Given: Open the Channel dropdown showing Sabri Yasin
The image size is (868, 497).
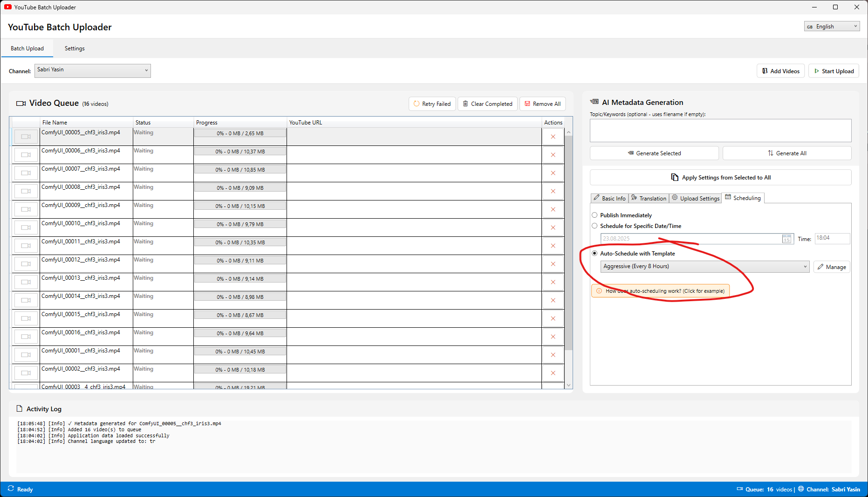Looking at the screenshot, I should point(92,70).
